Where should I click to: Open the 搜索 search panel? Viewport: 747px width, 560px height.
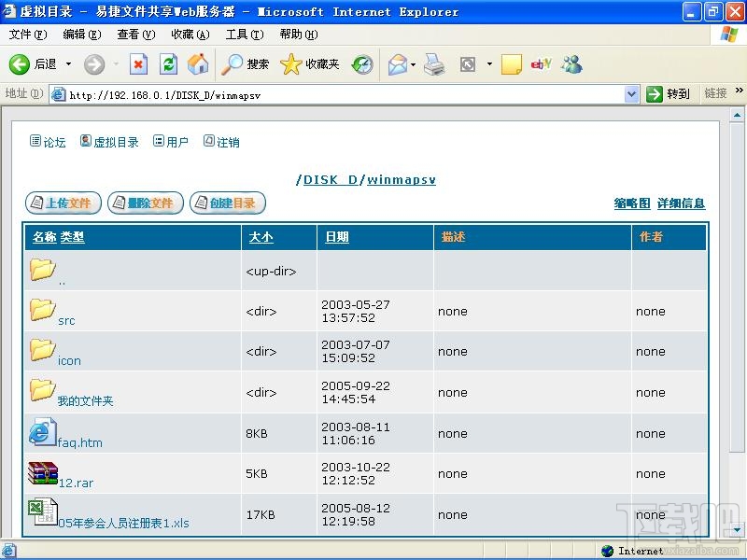(x=245, y=65)
